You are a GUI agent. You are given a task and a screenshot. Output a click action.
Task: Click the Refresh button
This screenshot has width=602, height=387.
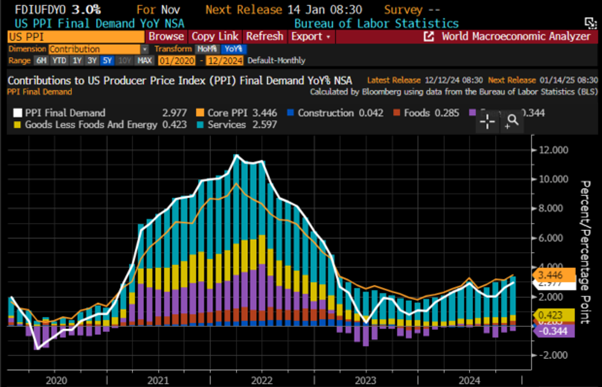click(265, 36)
